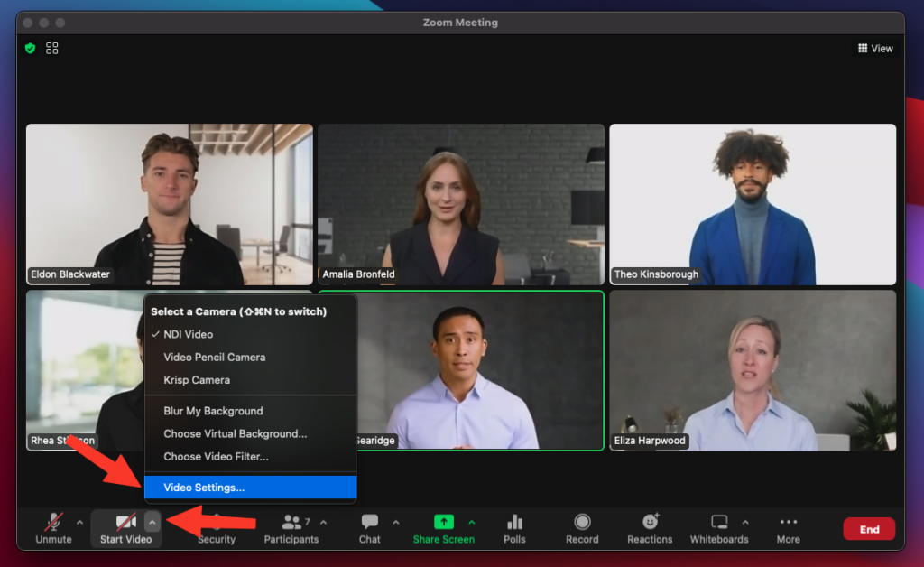The image size is (924, 567).
Task: Select Video Pencil Camera
Action: [x=251, y=358]
